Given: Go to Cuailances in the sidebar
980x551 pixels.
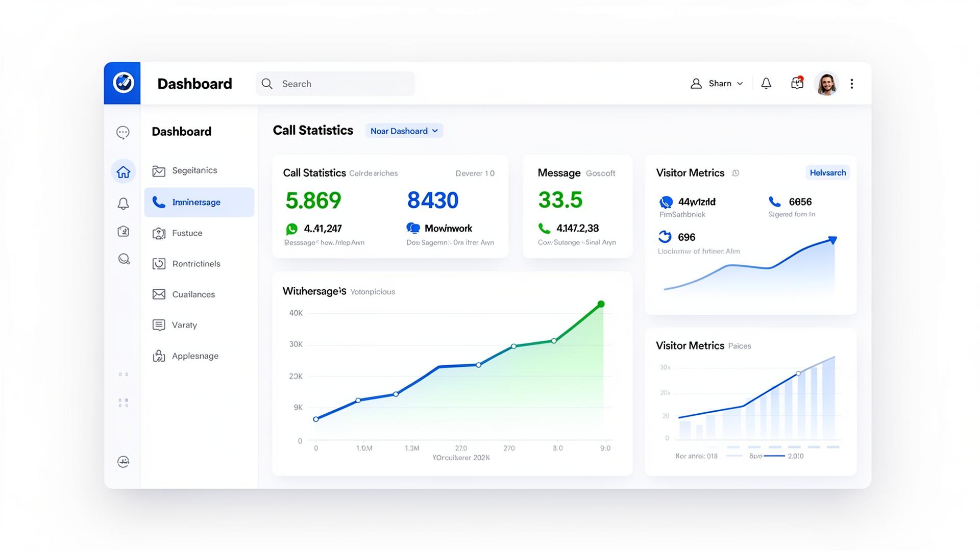Looking at the screenshot, I should [193, 294].
